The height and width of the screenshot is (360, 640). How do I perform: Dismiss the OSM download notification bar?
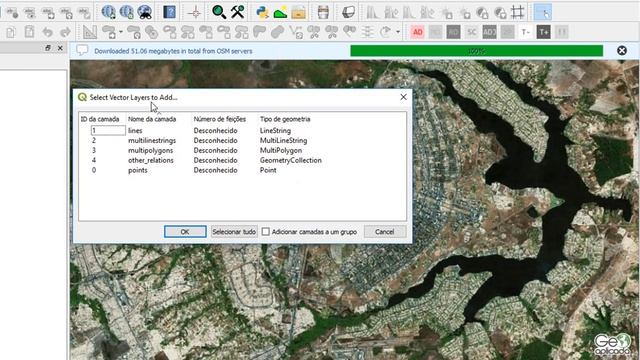tap(622, 51)
